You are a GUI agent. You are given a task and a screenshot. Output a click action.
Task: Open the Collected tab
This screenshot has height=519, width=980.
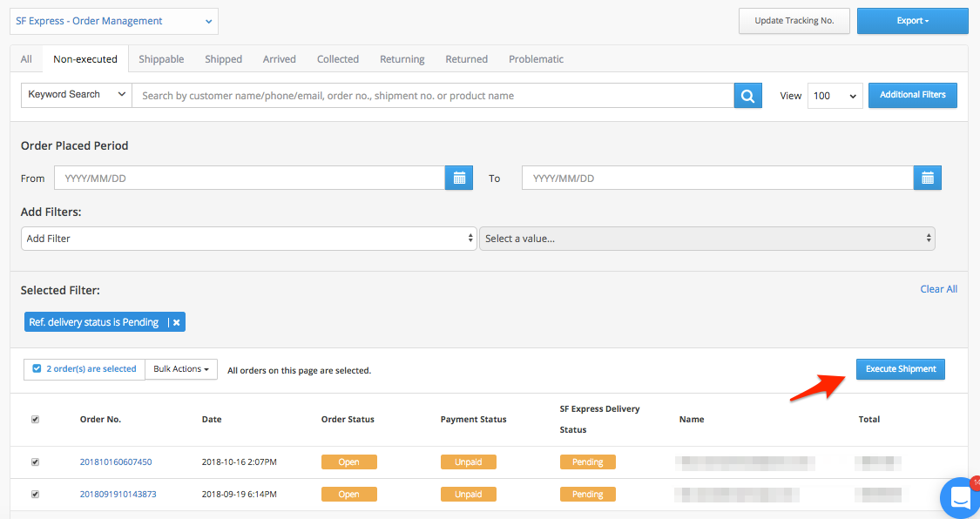point(337,59)
